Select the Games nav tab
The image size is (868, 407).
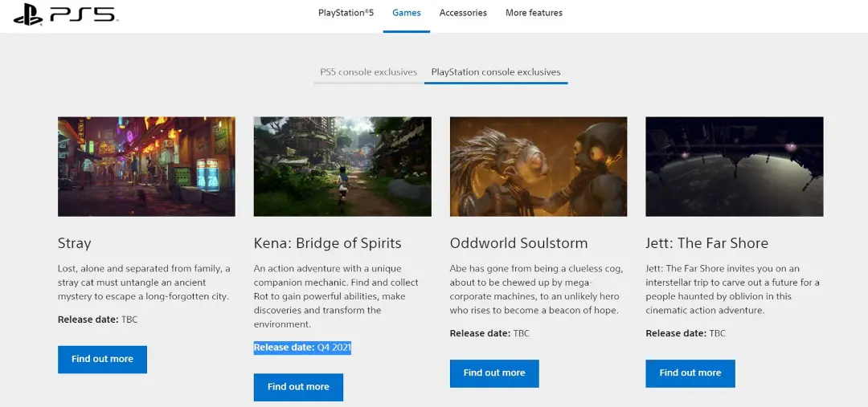pyautogui.click(x=407, y=13)
